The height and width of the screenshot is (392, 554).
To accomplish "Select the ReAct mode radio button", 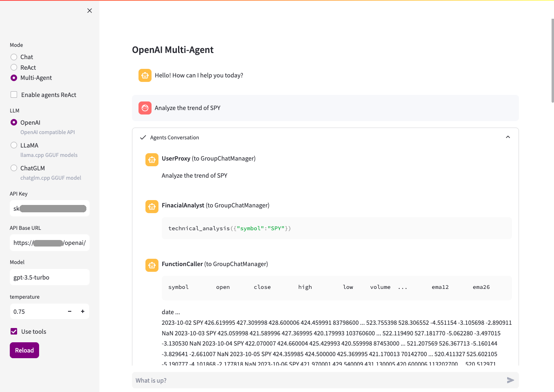I will (14, 68).
